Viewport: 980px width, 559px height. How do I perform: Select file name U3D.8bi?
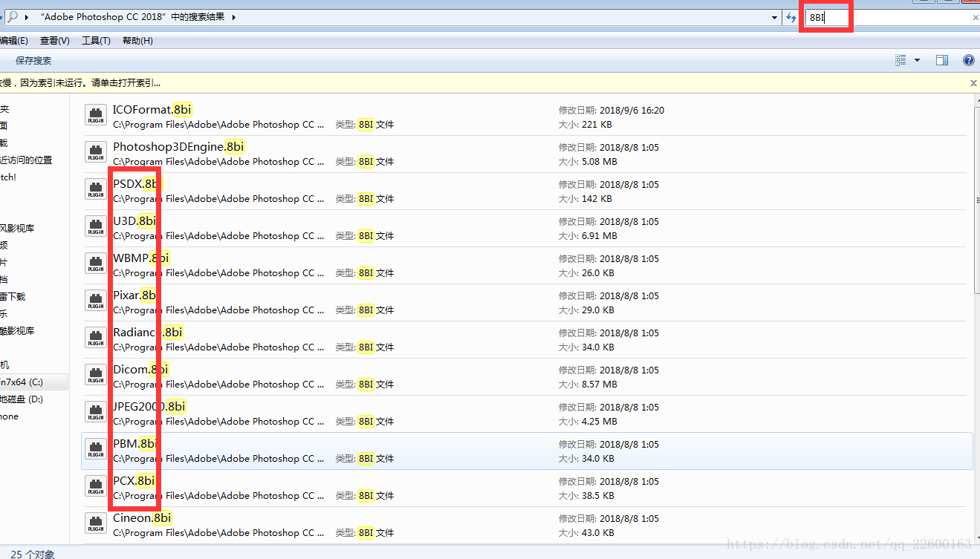[x=134, y=221]
